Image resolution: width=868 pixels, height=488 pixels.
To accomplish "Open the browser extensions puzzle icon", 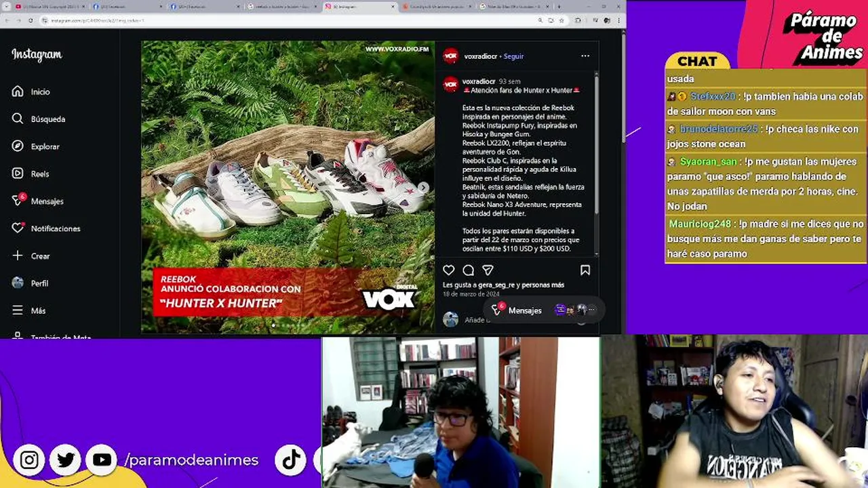I will pyautogui.click(x=578, y=20).
